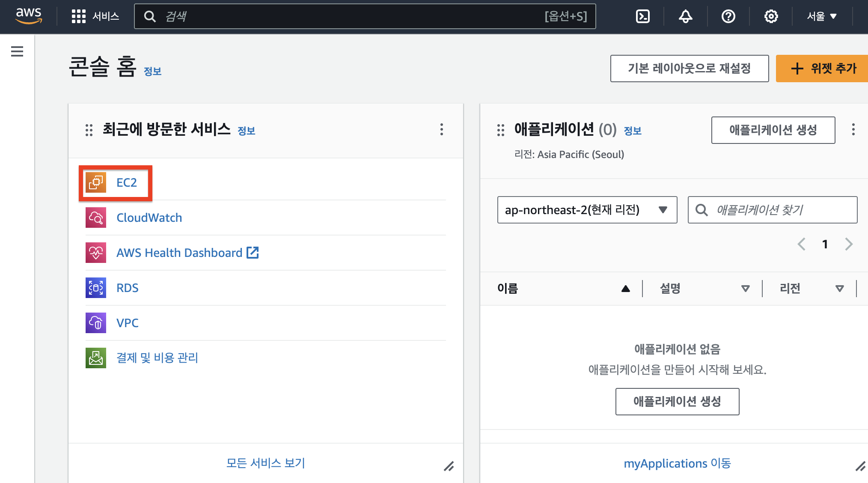Click myApplications 이동 link

click(677, 463)
